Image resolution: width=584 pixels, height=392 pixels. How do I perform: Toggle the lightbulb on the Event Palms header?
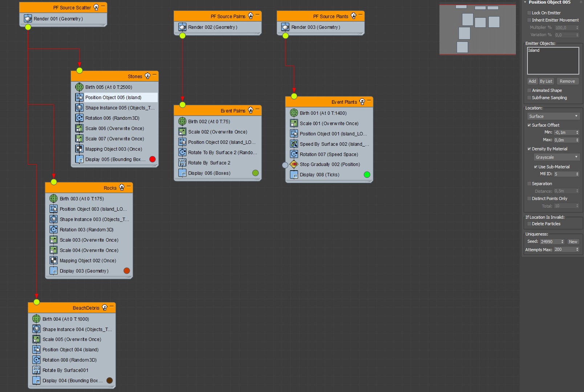(x=251, y=110)
